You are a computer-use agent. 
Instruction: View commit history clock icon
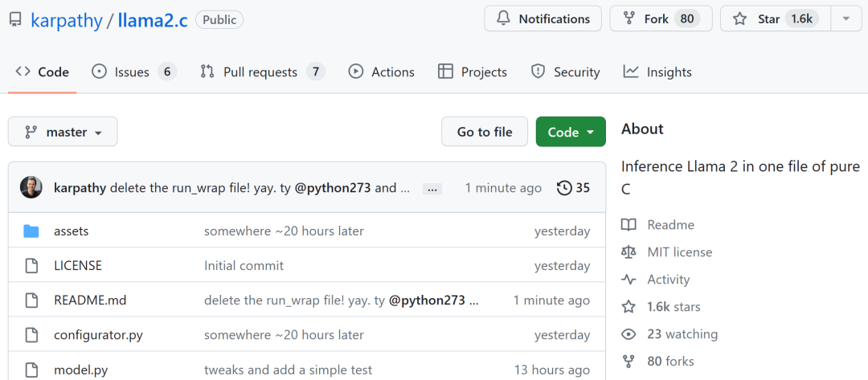(565, 188)
